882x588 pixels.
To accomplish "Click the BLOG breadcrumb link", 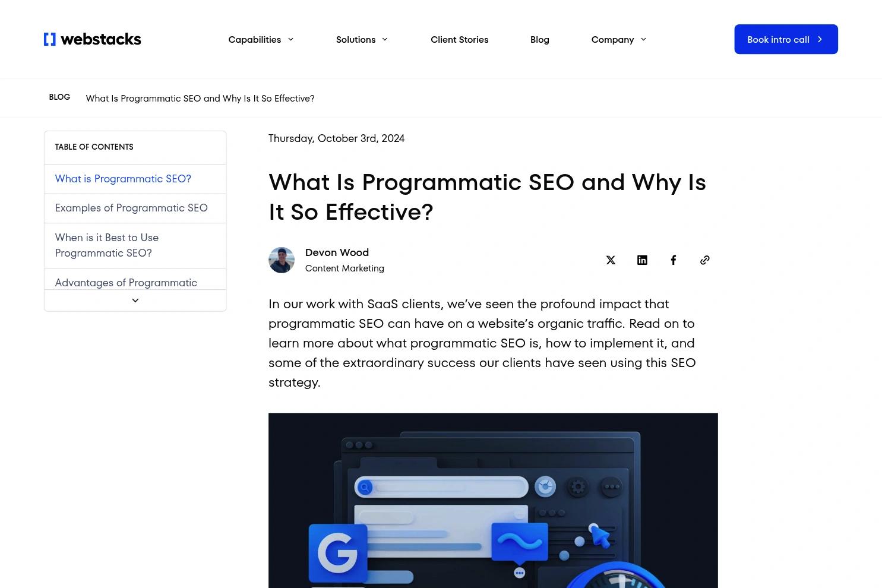I will (59, 97).
